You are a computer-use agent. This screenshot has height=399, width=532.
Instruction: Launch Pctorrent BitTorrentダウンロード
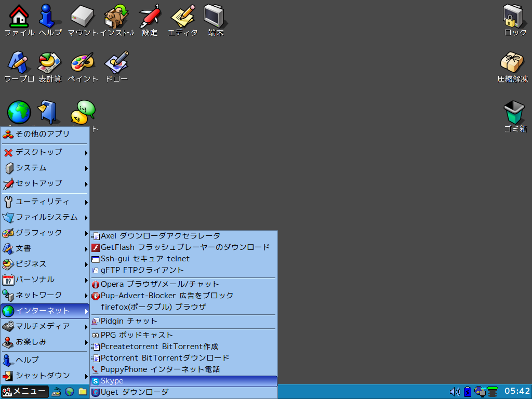pyautogui.click(x=183, y=358)
